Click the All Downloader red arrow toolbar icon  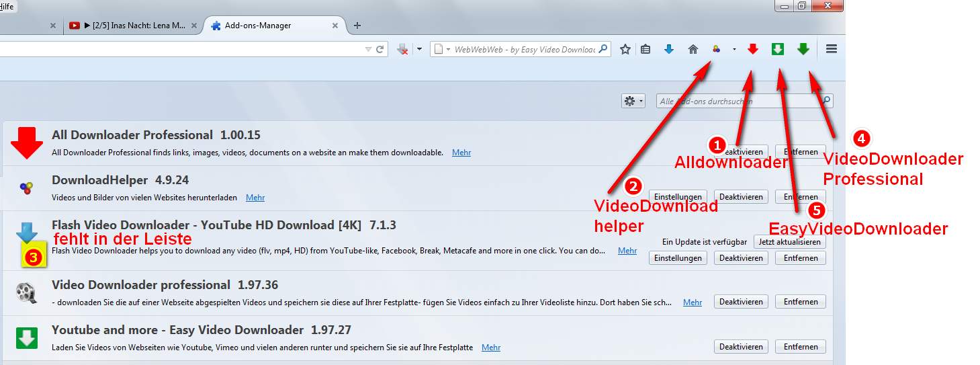click(x=753, y=49)
